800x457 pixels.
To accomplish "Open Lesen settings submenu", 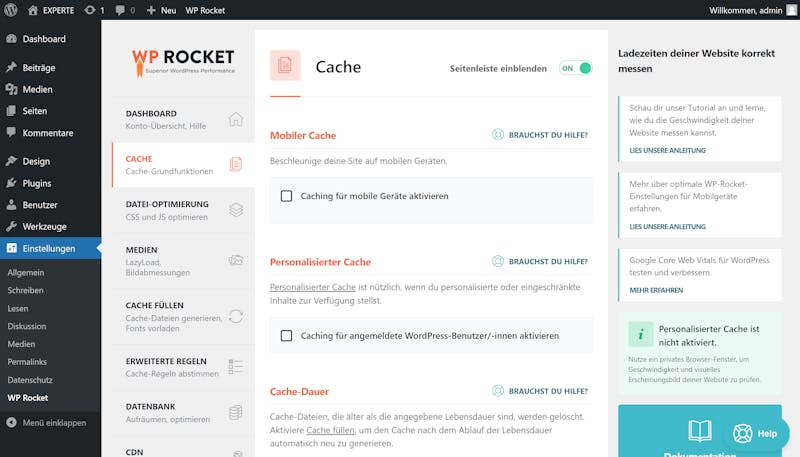I will tap(18, 309).
